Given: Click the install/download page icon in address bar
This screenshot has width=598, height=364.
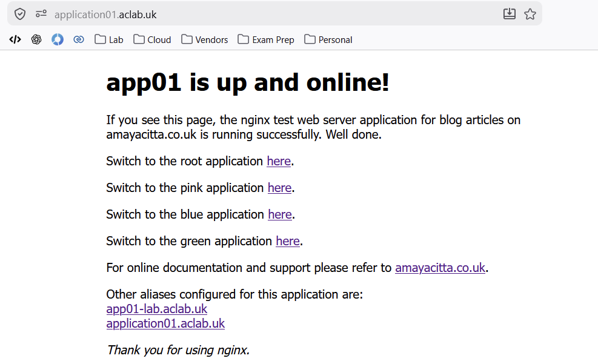Looking at the screenshot, I should tap(510, 14).
